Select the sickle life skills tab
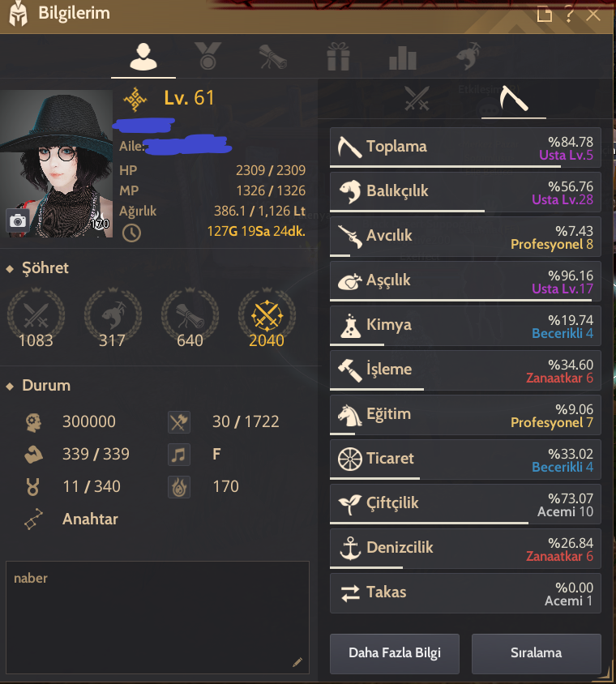Viewport: 616px width, 684px height. 514,99
